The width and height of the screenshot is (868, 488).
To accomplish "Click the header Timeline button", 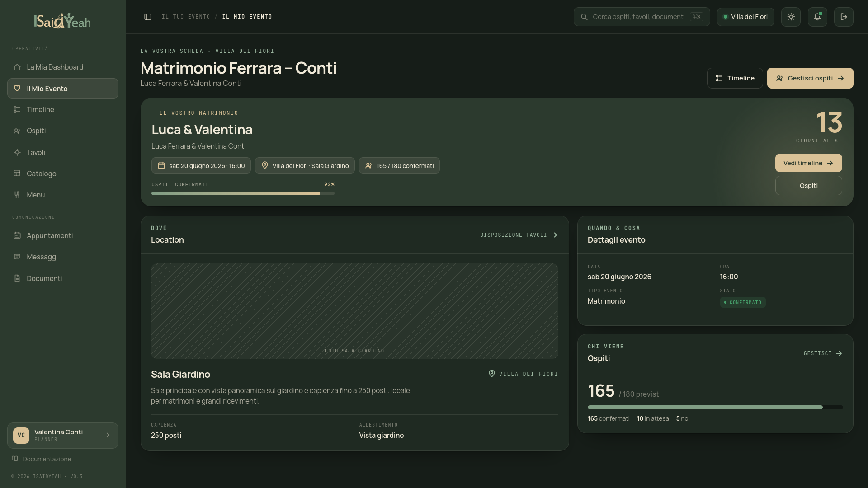I will [x=735, y=78].
